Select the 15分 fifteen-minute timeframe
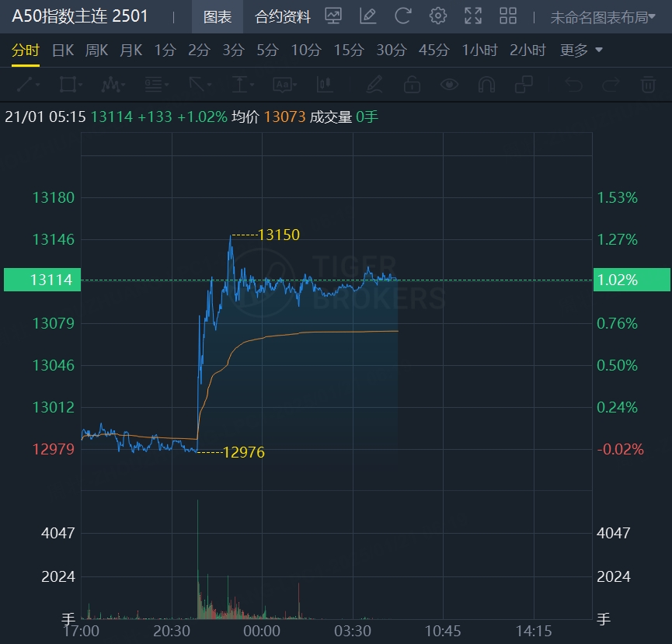Screen dimensions: 672x644 click(349, 50)
